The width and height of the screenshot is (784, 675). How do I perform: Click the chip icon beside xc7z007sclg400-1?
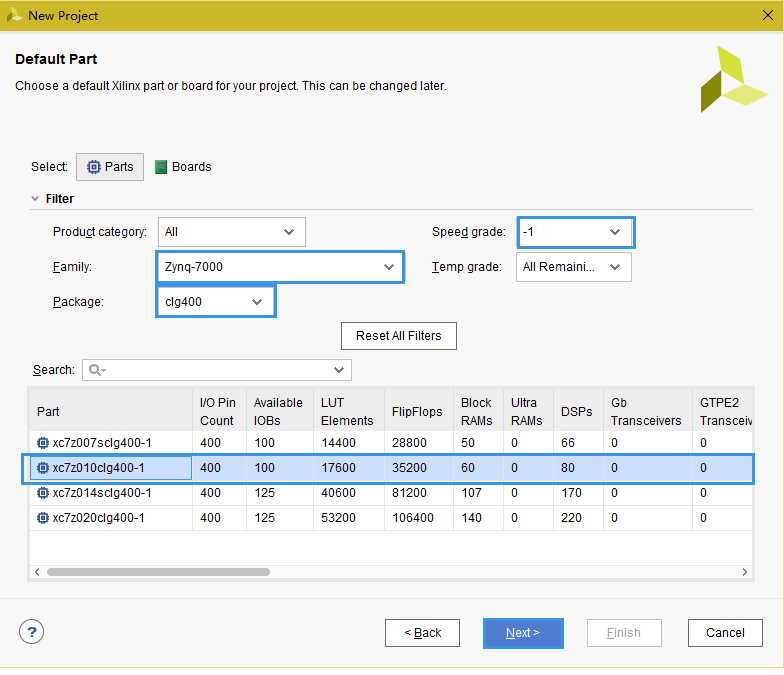pos(43,442)
